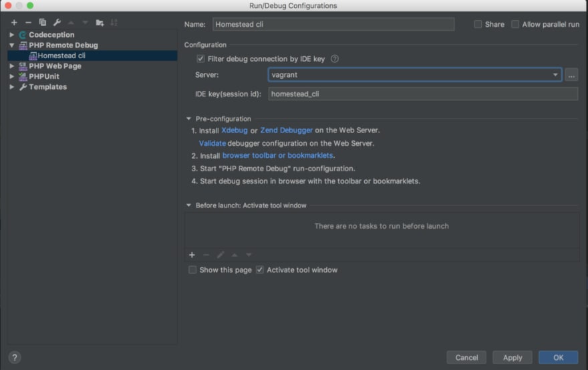
Task: Select the PHPUnit label in the tree
Action: pyautogui.click(x=44, y=76)
